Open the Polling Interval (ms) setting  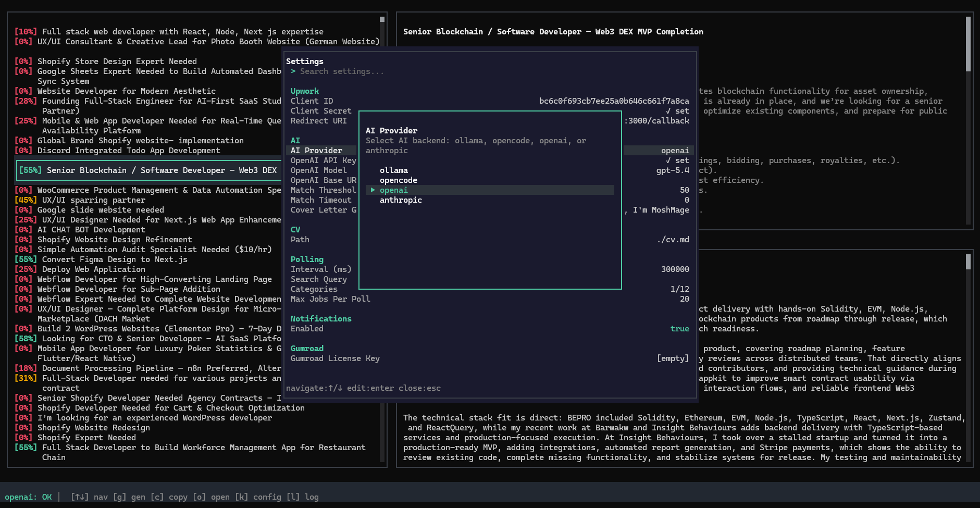coord(320,269)
